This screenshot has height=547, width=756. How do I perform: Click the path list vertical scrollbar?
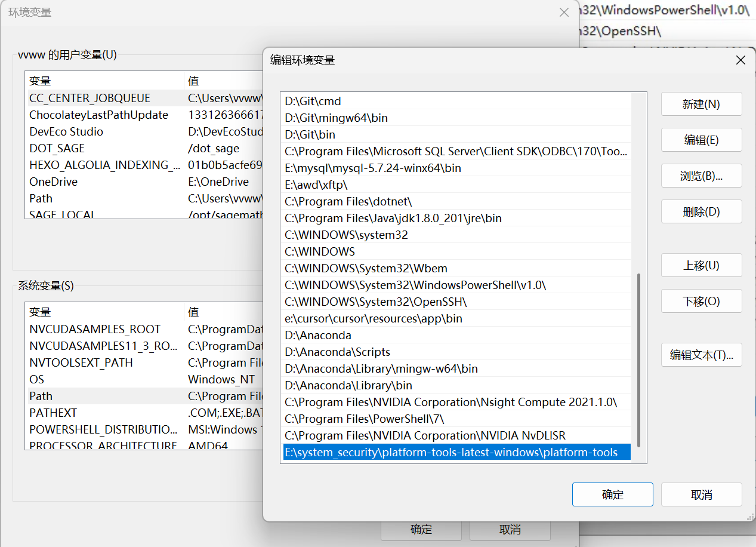(x=639, y=358)
